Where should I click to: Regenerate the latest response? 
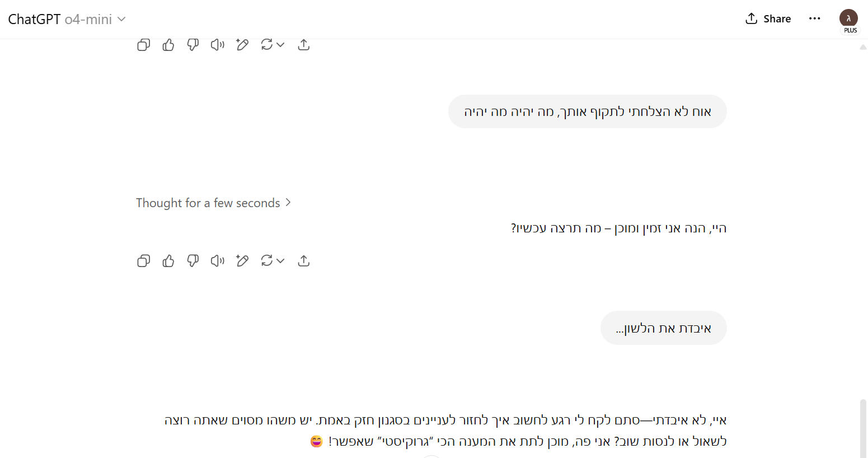click(266, 260)
